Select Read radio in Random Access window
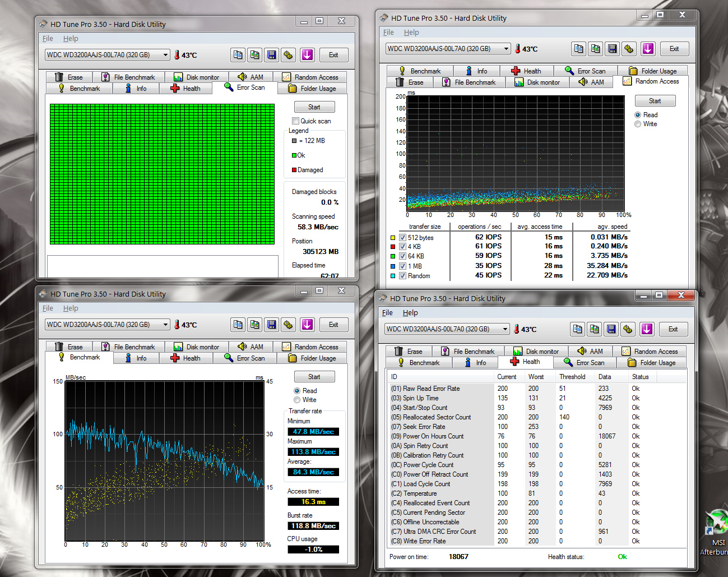The image size is (728, 577). tap(638, 115)
